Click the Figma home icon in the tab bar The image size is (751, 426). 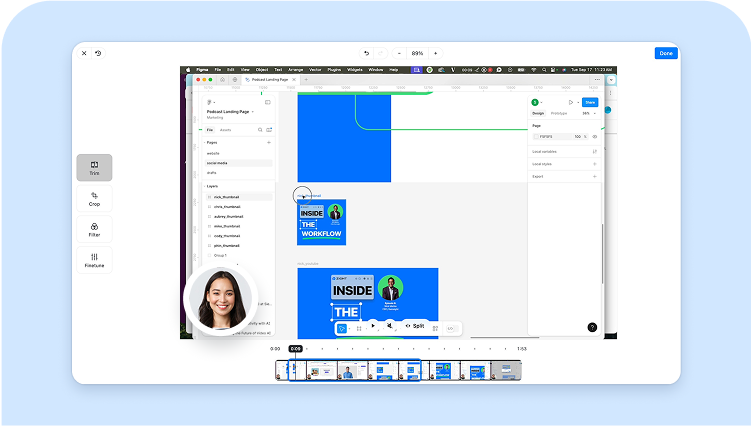click(x=222, y=80)
